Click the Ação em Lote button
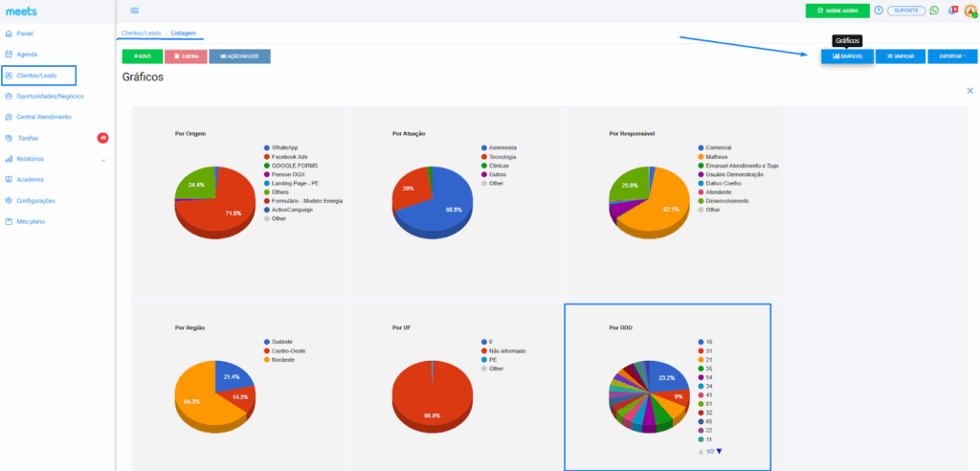Viewport: 980px width, 471px height. click(239, 56)
